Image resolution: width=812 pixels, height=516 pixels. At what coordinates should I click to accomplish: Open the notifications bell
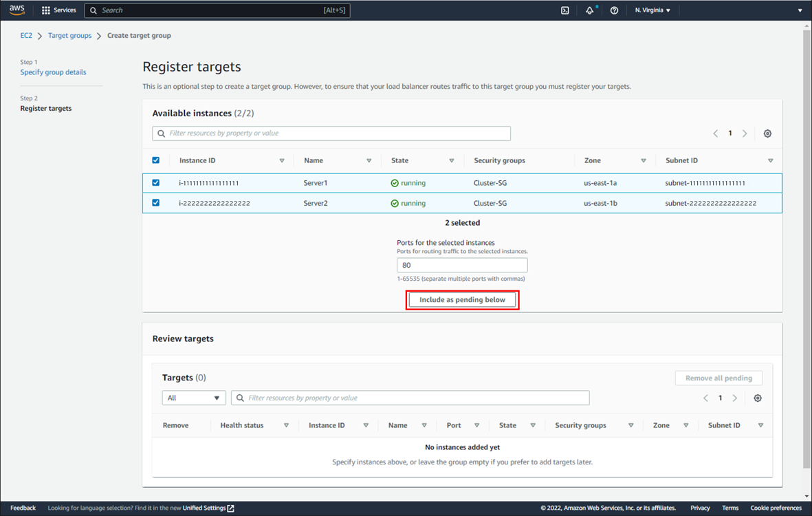pos(590,10)
